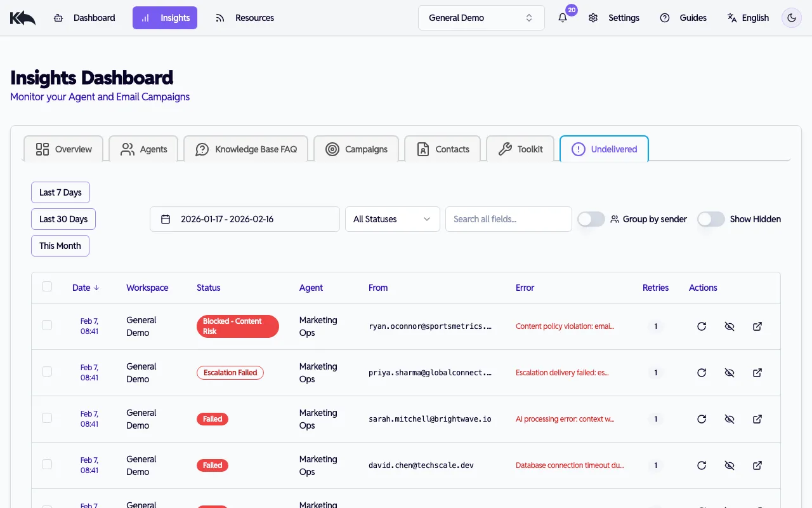This screenshot has height=508, width=812.
Task: Open the General Demo workspace selector
Action: pyautogui.click(x=481, y=17)
